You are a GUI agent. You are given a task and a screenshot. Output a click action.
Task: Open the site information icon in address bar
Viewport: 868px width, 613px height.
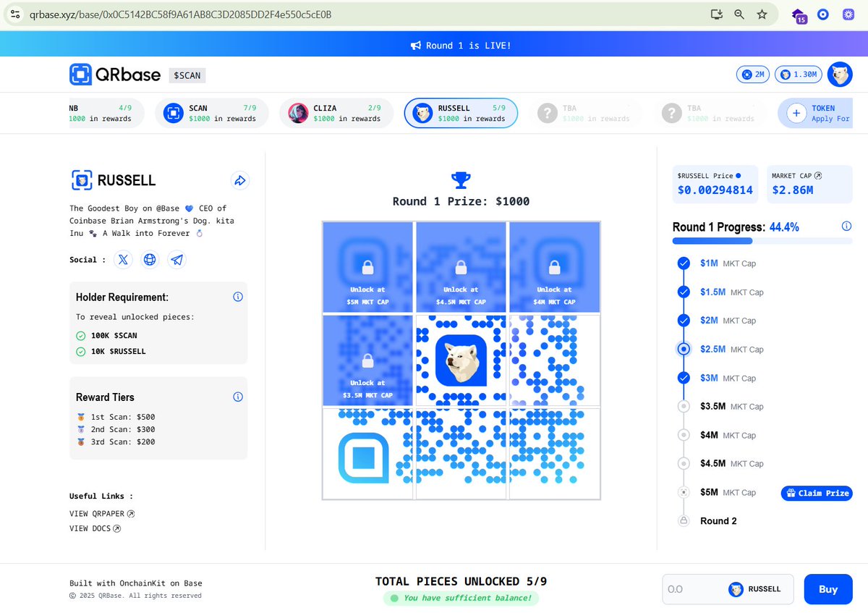[x=15, y=14]
